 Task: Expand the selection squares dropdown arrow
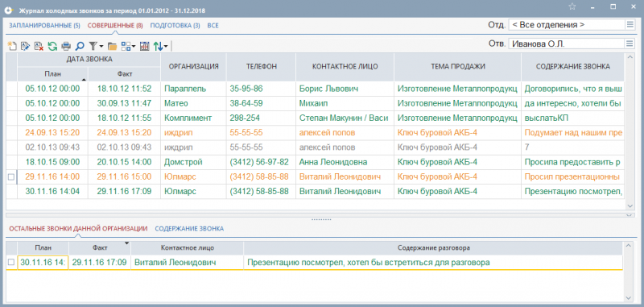134,47
